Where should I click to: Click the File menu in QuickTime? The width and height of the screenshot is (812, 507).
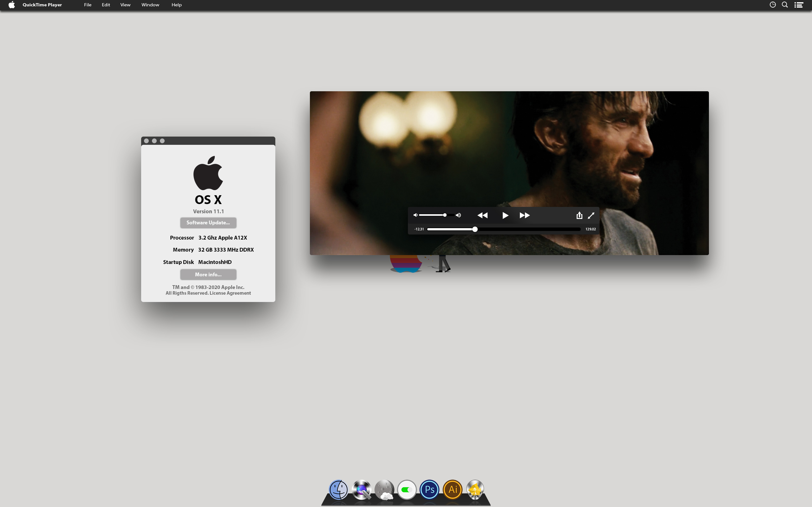[87, 5]
